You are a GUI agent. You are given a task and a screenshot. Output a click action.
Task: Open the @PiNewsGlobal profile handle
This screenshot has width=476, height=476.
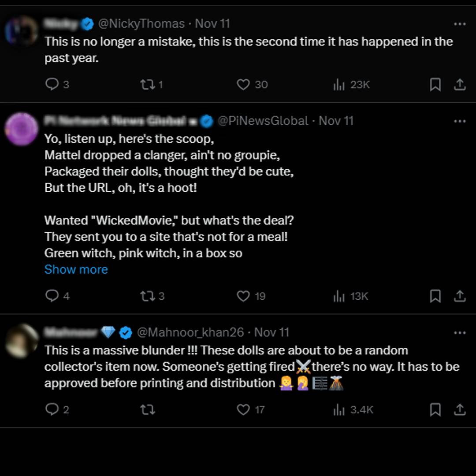(263, 121)
